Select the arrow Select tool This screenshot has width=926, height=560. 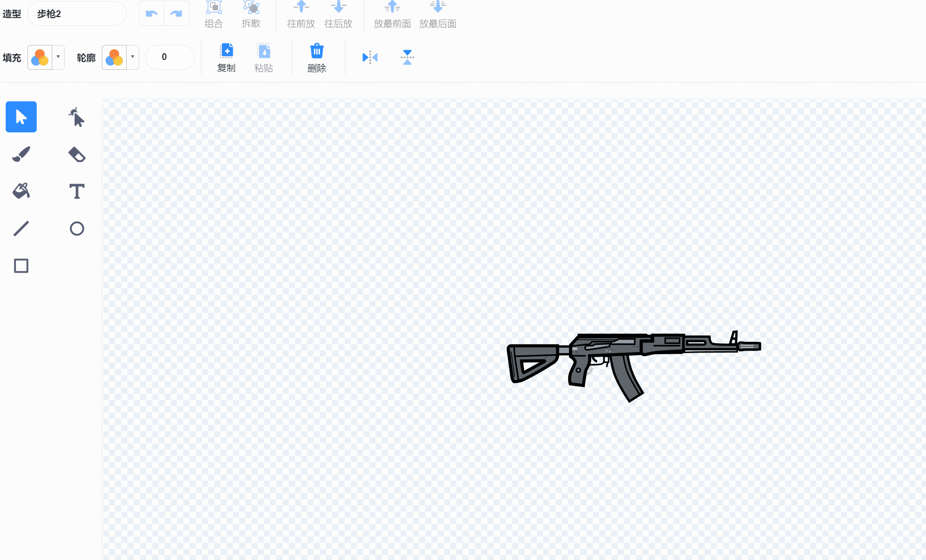(x=21, y=117)
